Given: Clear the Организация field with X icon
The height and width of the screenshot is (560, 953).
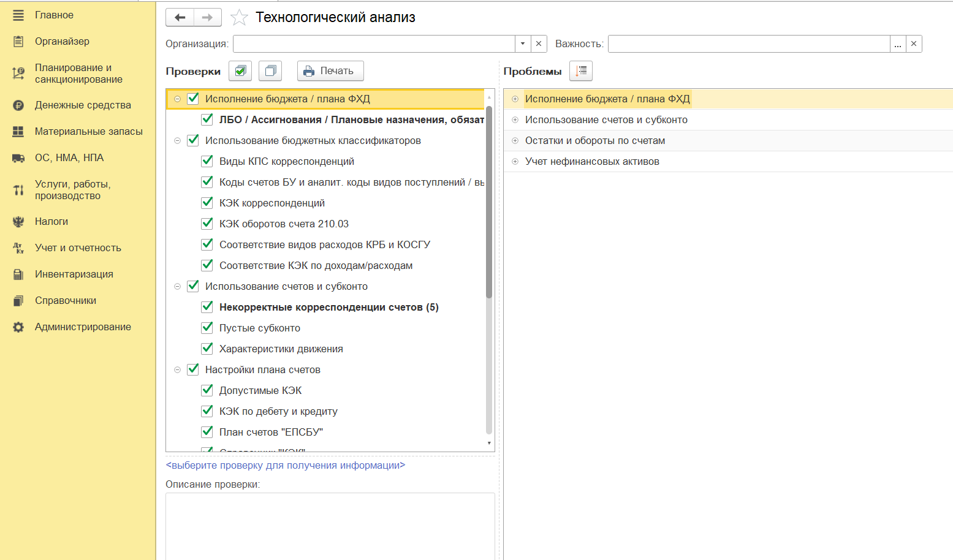Looking at the screenshot, I should pos(539,44).
